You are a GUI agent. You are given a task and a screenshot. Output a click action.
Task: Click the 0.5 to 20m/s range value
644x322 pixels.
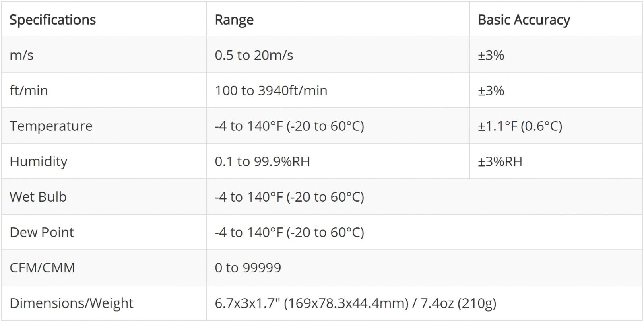point(254,55)
